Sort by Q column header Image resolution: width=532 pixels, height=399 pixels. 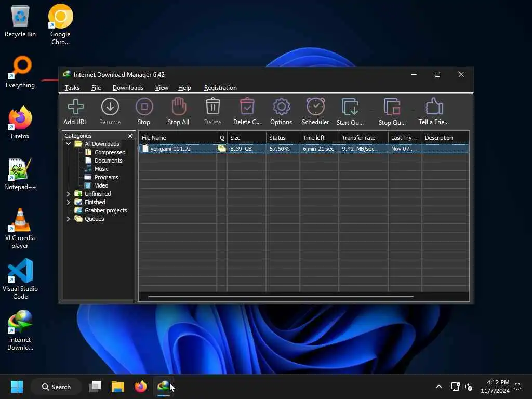click(222, 138)
